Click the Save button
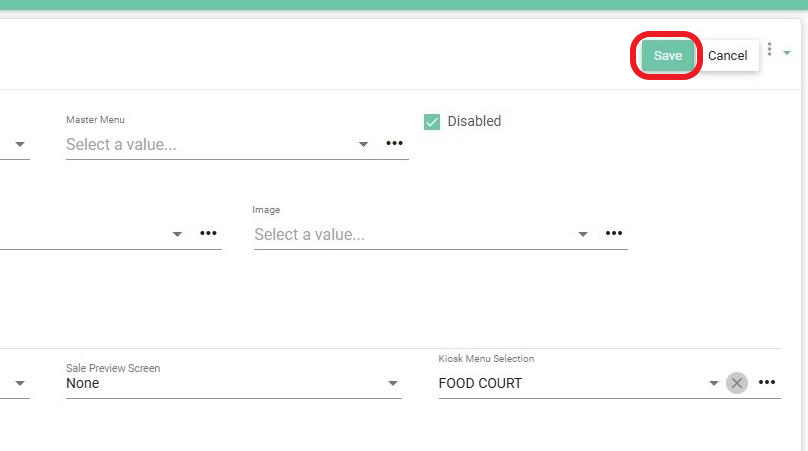This screenshot has width=808, height=451. (667, 56)
